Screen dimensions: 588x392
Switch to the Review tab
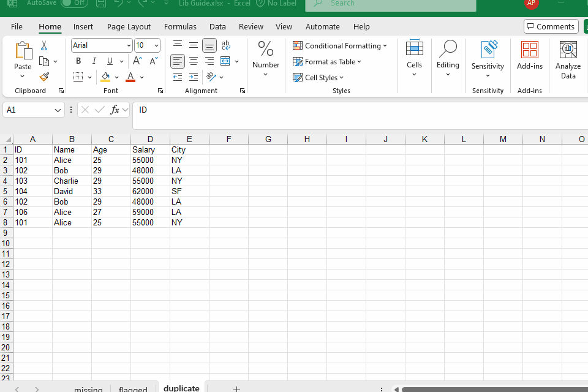pos(251,26)
